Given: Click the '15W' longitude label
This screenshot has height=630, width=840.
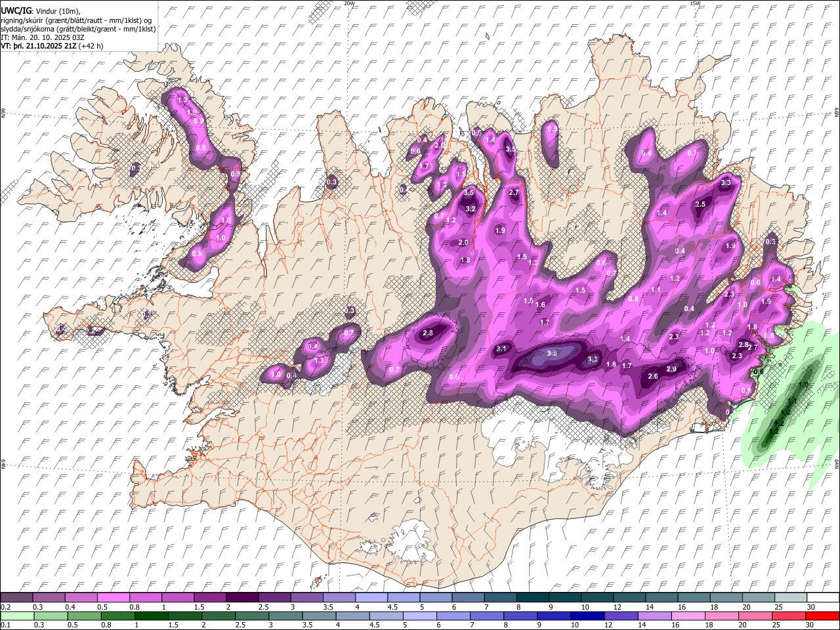Looking at the screenshot, I should point(695,3).
